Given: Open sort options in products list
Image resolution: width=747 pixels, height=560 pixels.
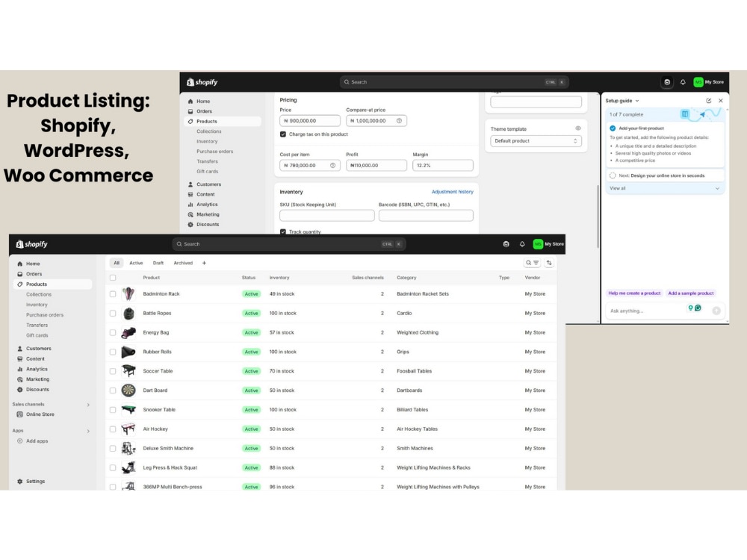Looking at the screenshot, I should (x=549, y=263).
